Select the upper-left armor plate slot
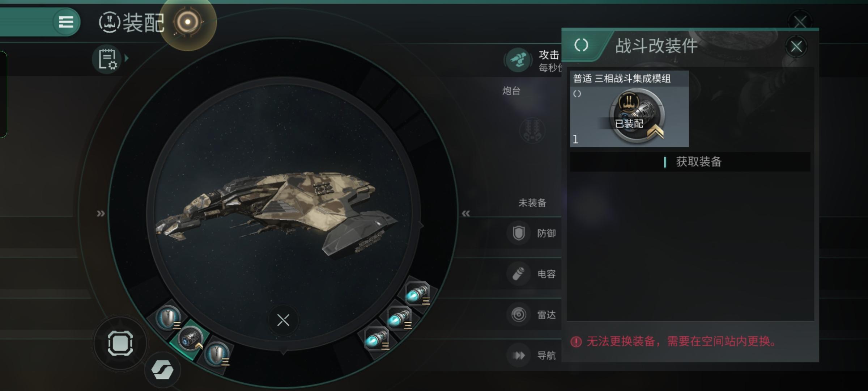Image resolution: width=868 pixels, height=391 pixels. (x=168, y=318)
